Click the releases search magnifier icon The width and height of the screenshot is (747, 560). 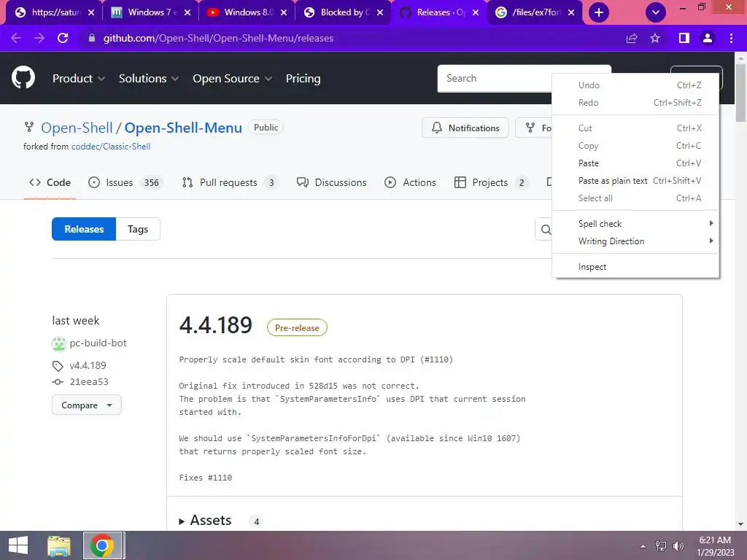546,230
